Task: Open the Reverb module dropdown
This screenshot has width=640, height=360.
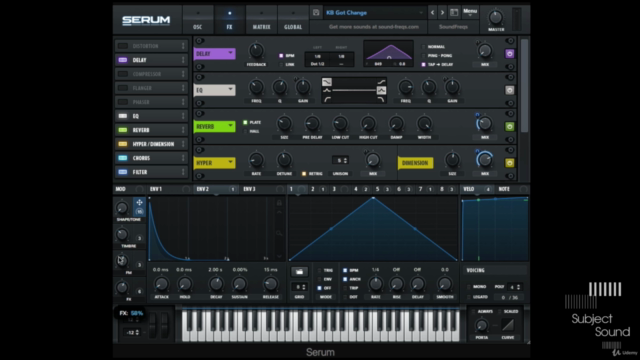Action: click(214, 127)
